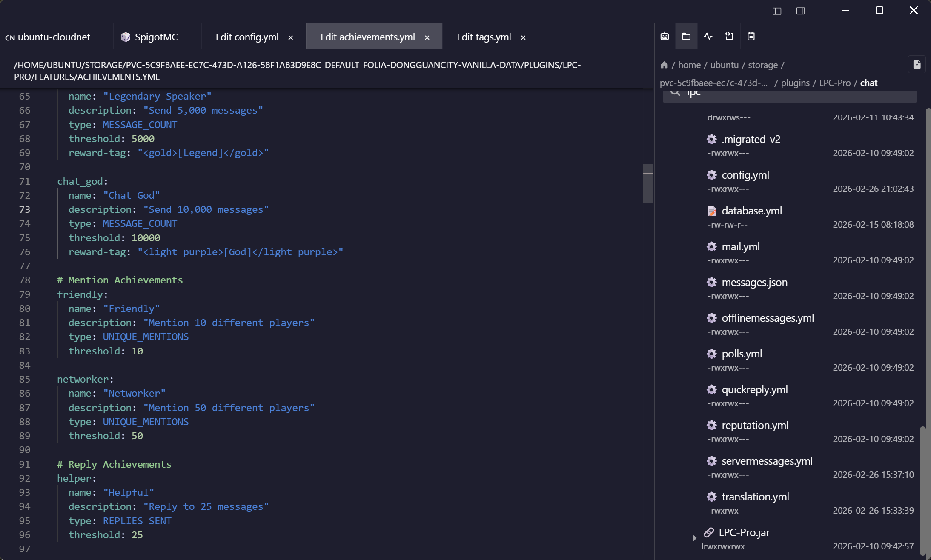931x560 pixels.
Task: Click the editor vertical scrollbar thumb
Action: [x=648, y=184]
